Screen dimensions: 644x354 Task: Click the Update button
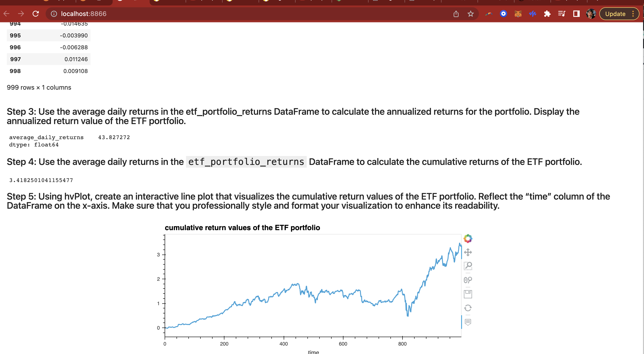click(x=615, y=14)
